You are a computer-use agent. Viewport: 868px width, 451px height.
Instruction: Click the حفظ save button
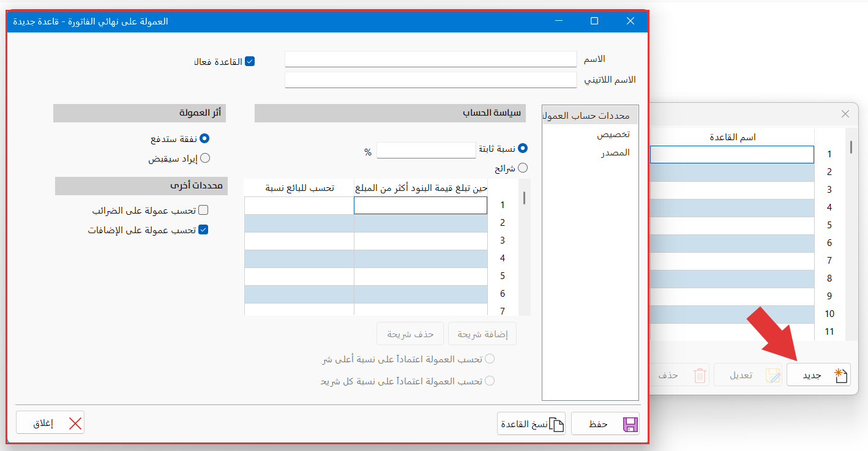605,423
